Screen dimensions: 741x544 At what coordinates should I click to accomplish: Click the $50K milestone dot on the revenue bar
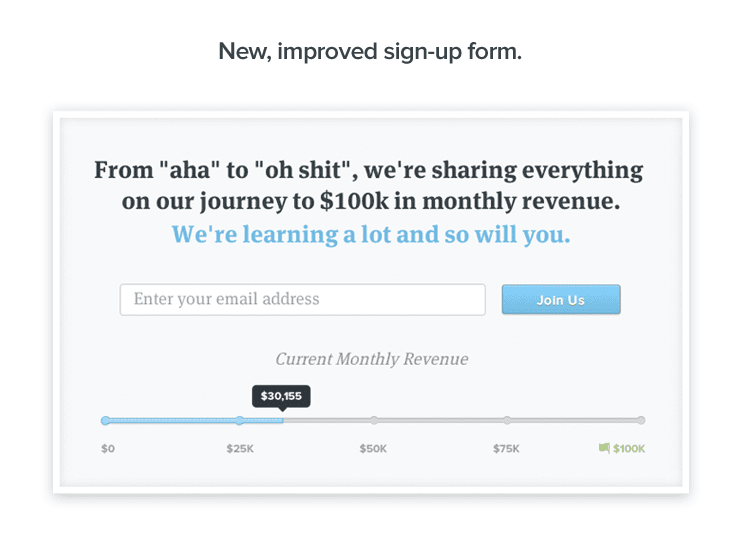click(374, 421)
